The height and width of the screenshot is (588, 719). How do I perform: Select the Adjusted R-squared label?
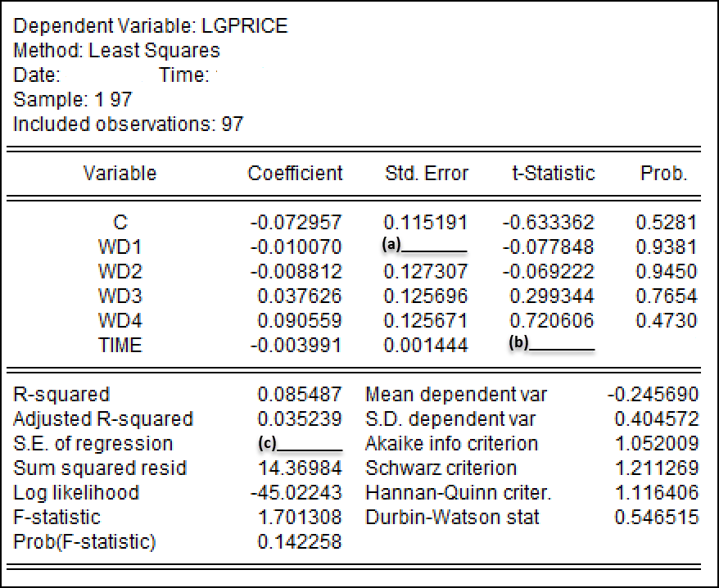103,419
